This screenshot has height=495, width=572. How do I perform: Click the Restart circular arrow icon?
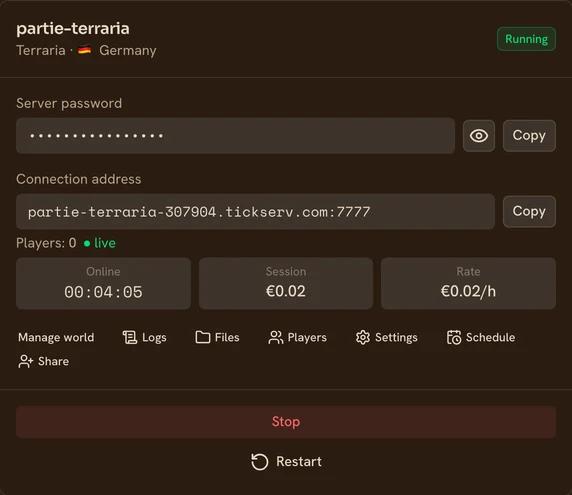(x=259, y=461)
